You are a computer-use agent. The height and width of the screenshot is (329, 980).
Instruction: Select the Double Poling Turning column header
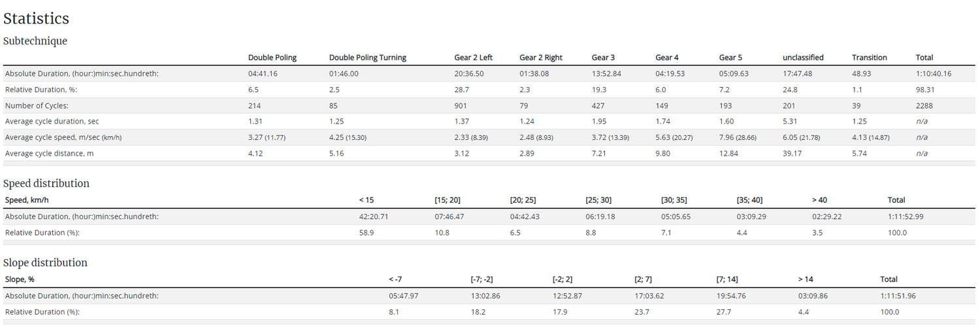[x=367, y=58]
